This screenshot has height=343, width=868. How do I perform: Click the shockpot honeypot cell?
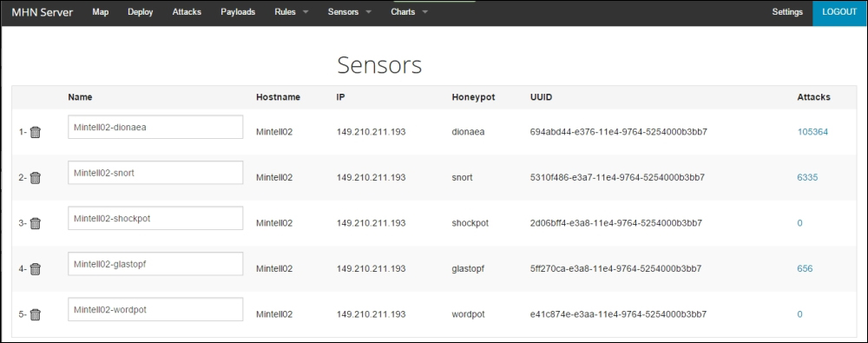point(470,223)
